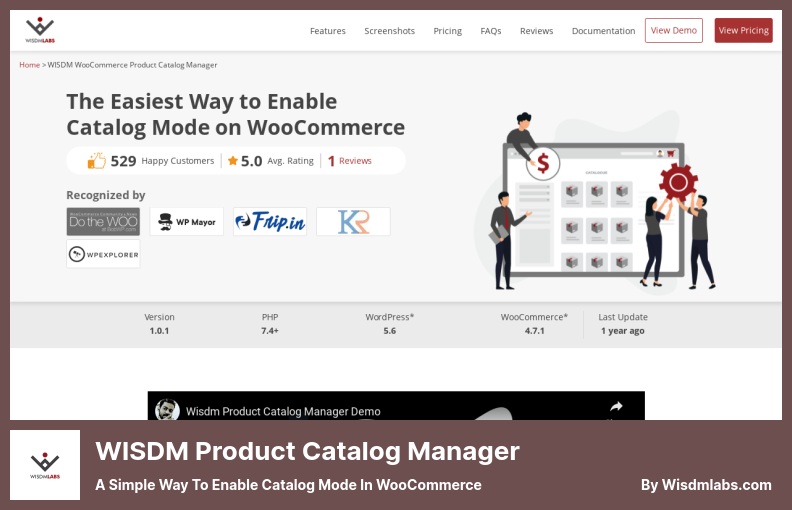The image size is (792, 510).
Task: Click the red gear in illustration
Action: click(x=678, y=182)
